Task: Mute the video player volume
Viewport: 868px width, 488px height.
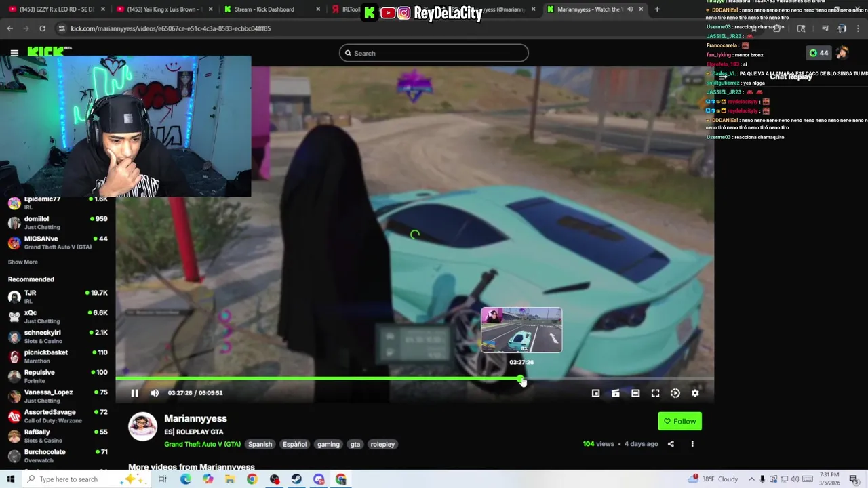Action: pos(155,393)
